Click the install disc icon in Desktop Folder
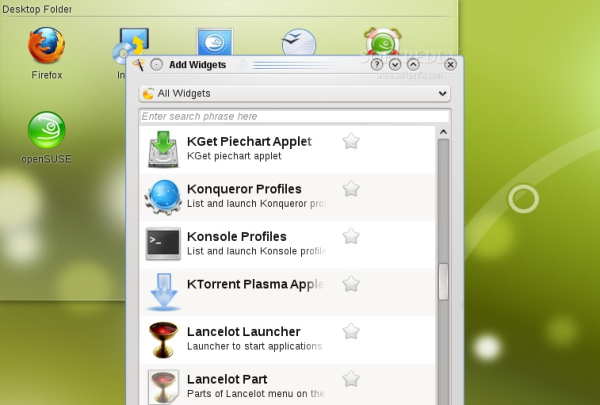This screenshot has height=405, width=600. coord(131,45)
